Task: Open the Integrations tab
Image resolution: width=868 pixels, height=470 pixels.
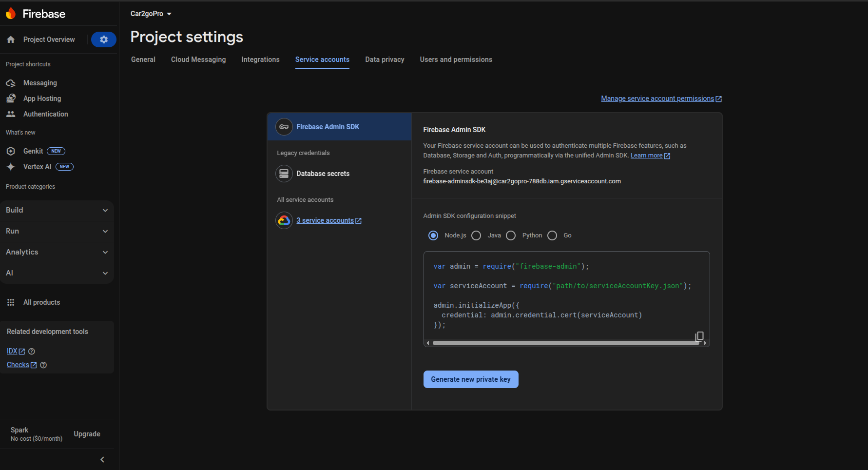Action: click(x=261, y=59)
